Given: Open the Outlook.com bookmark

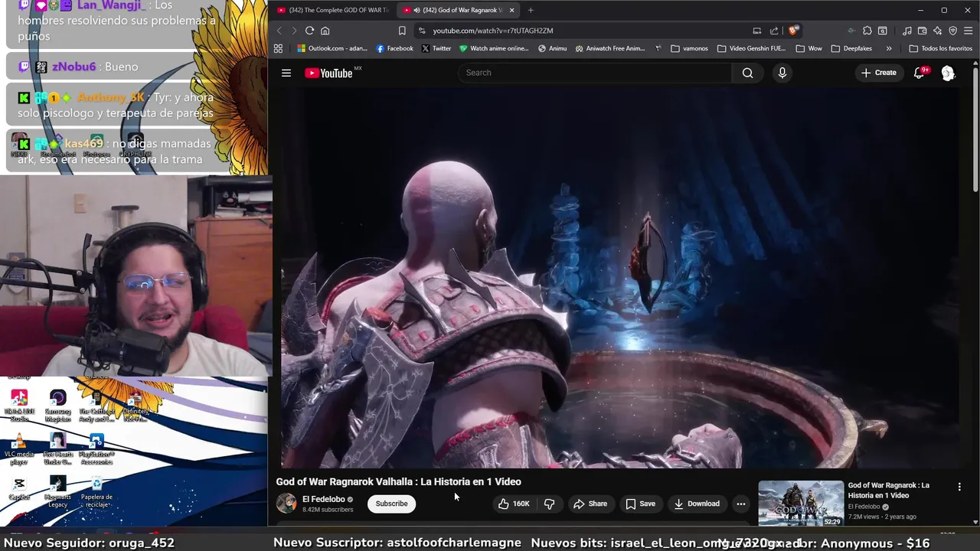Looking at the screenshot, I should tap(332, 48).
